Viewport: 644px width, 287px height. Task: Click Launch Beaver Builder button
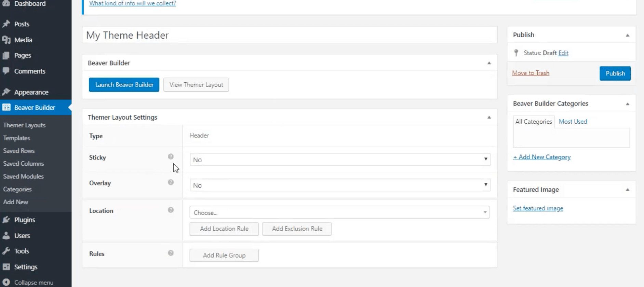click(x=124, y=85)
